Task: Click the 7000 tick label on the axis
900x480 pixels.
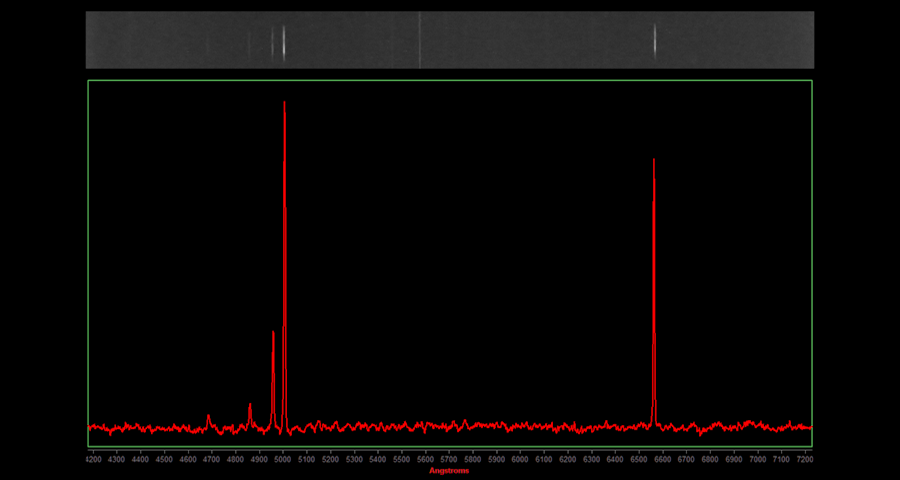Action: pos(757,459)
